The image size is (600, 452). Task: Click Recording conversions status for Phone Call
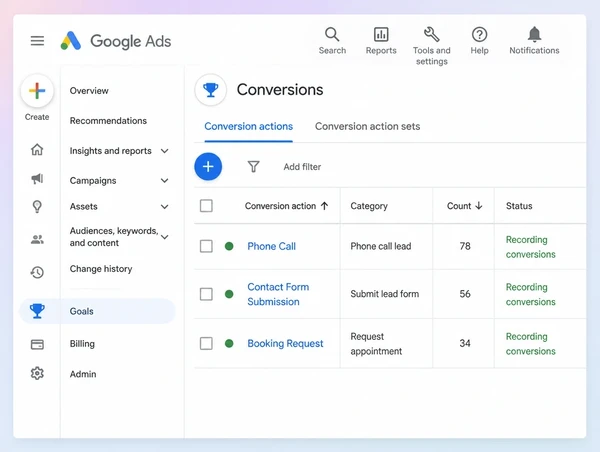tap(530, 247)
